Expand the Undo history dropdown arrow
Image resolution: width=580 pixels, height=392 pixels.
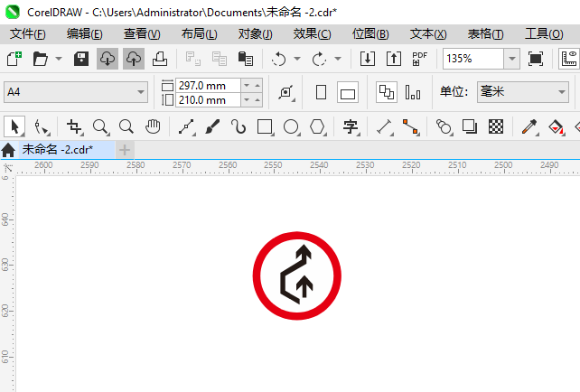pos(297,59)
